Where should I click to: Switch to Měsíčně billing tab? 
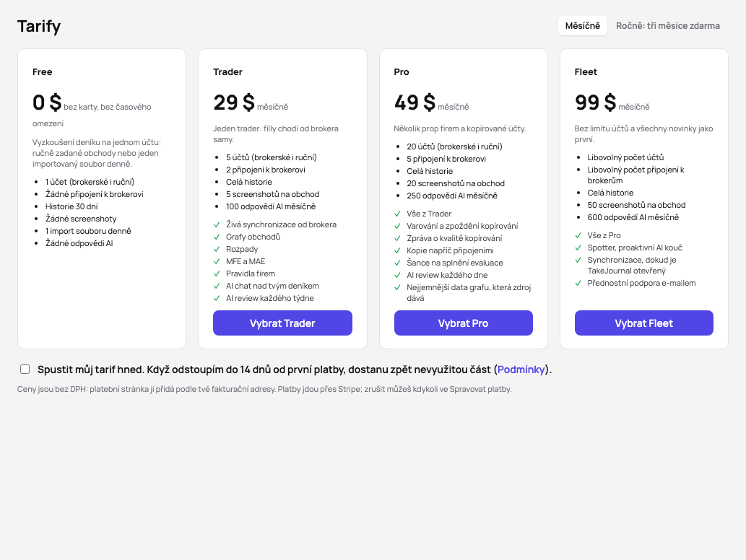(x=582, y=26)
